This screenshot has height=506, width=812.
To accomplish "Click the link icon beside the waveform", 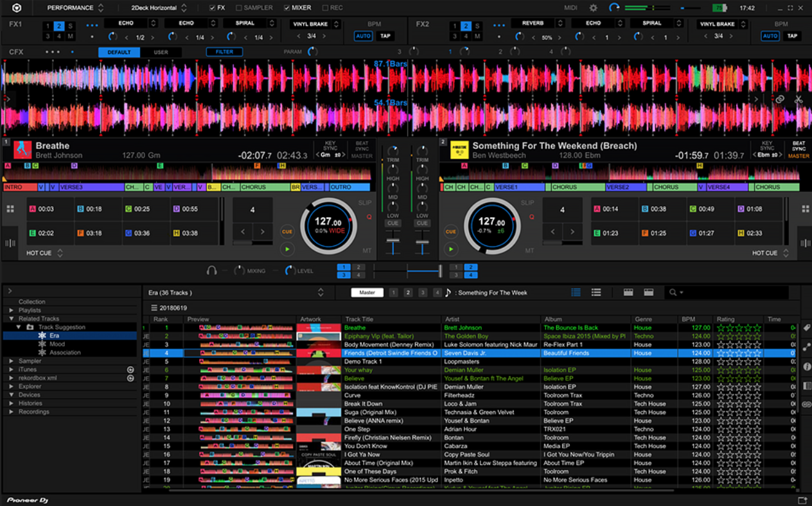I will (x=779, y=100).
